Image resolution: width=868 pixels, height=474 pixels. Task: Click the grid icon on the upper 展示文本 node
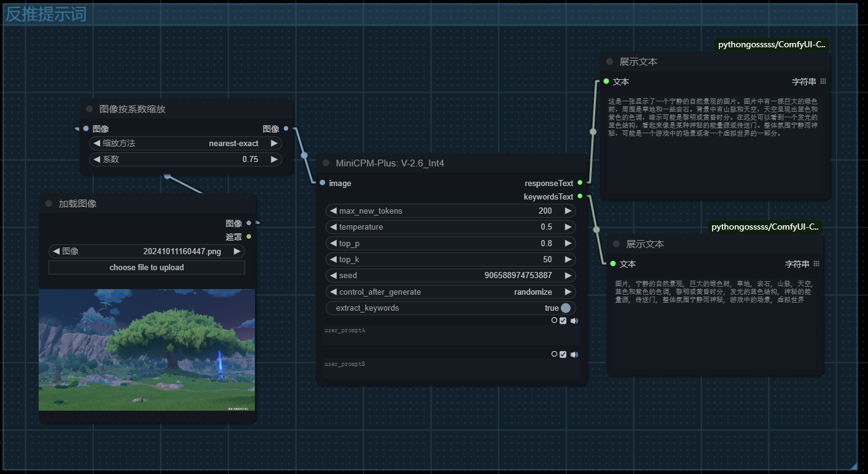[x=823, y=81]
